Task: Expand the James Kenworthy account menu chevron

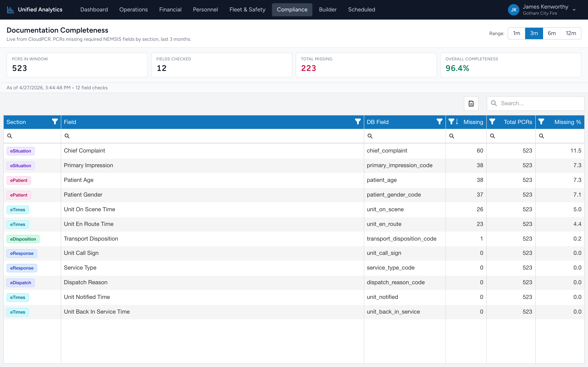Action: point(574,10)
